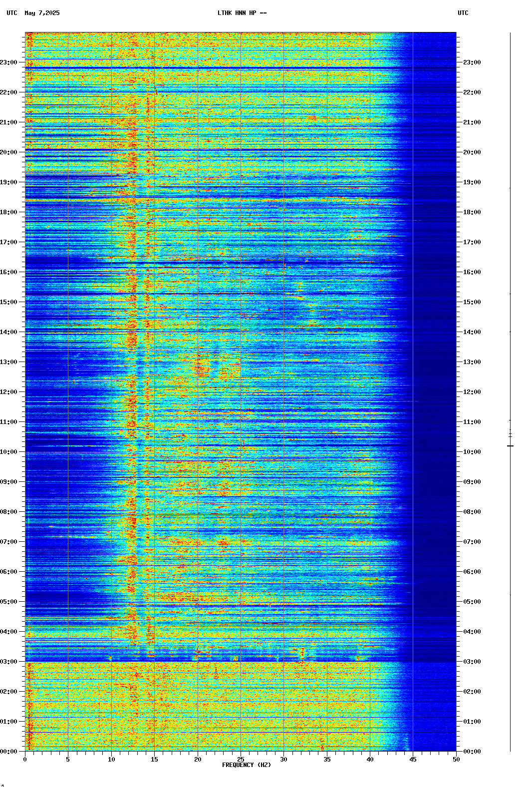
Task: Click the 50 Hz label at the axis end
Action: (456, 760)
